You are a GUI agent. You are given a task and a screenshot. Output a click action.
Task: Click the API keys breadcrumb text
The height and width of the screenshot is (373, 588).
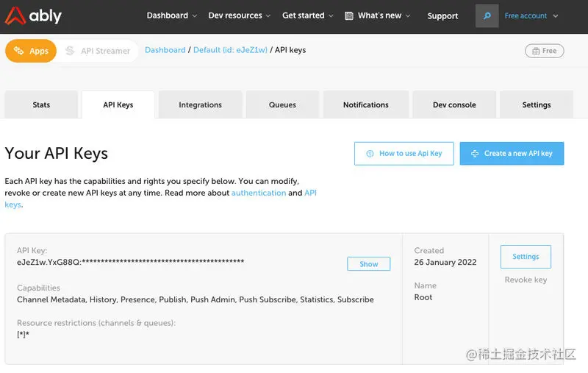(290, 50)
